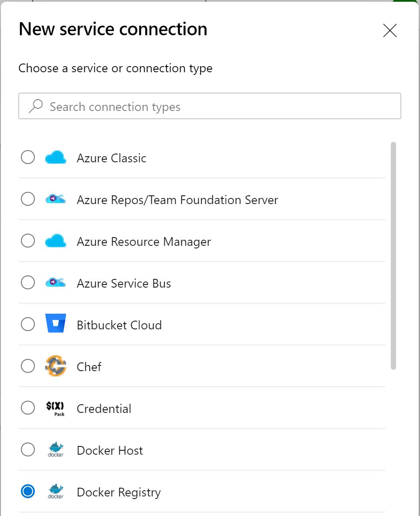Screen dimensions: 420x516
Task: Pick the Credential connection type label
Action: click(x=104, y=409)
